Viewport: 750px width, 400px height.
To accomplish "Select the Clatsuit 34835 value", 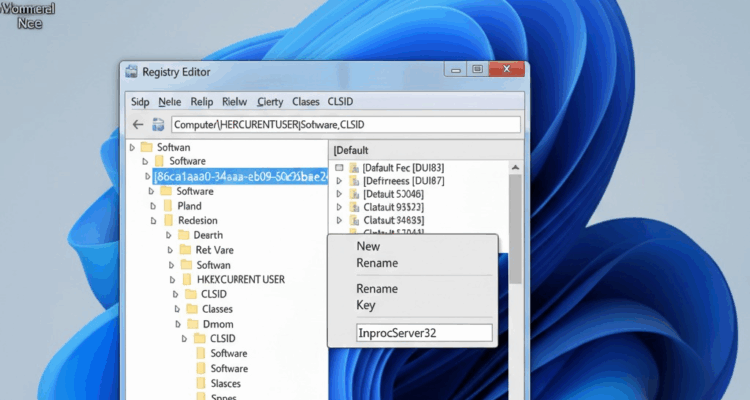I will [x=394, y=220].
